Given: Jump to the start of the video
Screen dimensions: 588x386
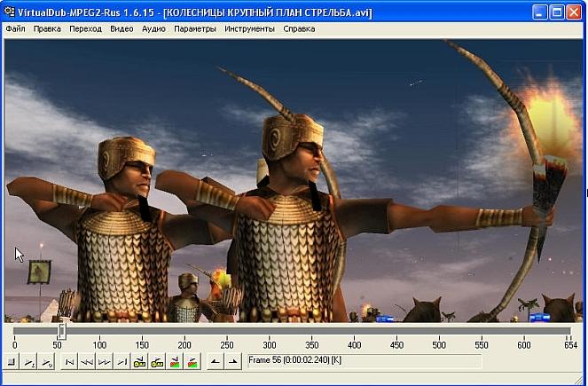Looking at the screenshot, I should click(x=69, y=362).
